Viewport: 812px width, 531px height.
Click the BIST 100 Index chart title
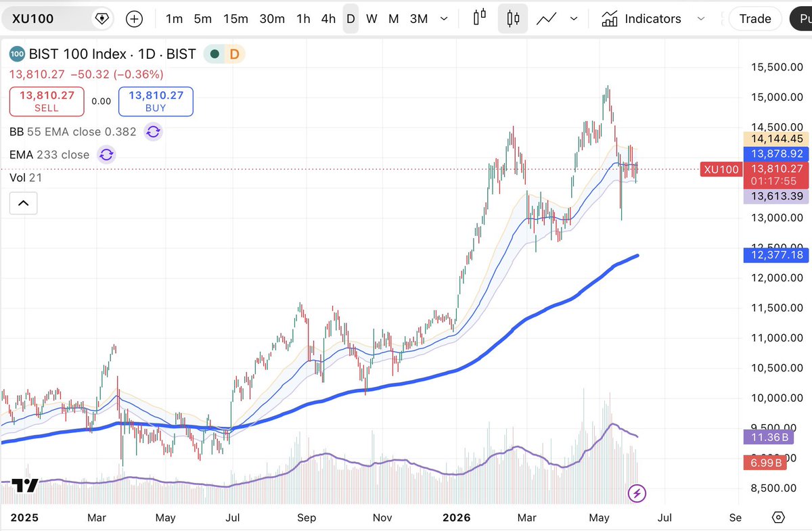[112, 54]
